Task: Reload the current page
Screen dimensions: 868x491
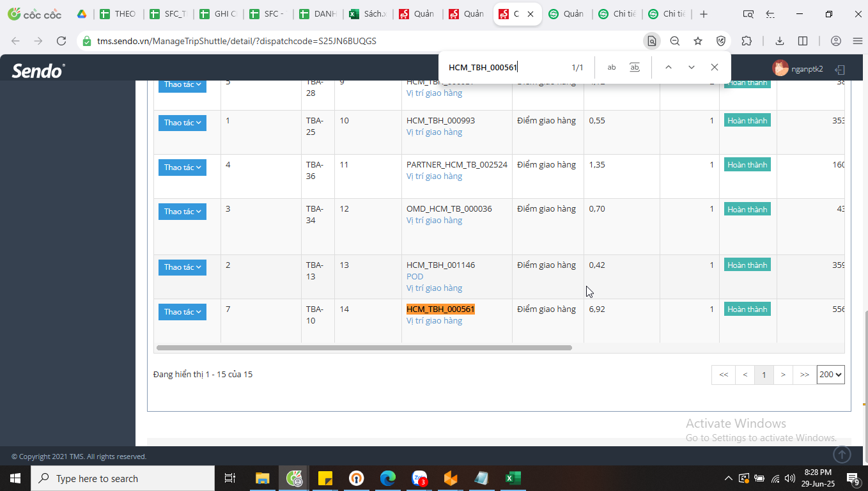Action: click(61, 41)
